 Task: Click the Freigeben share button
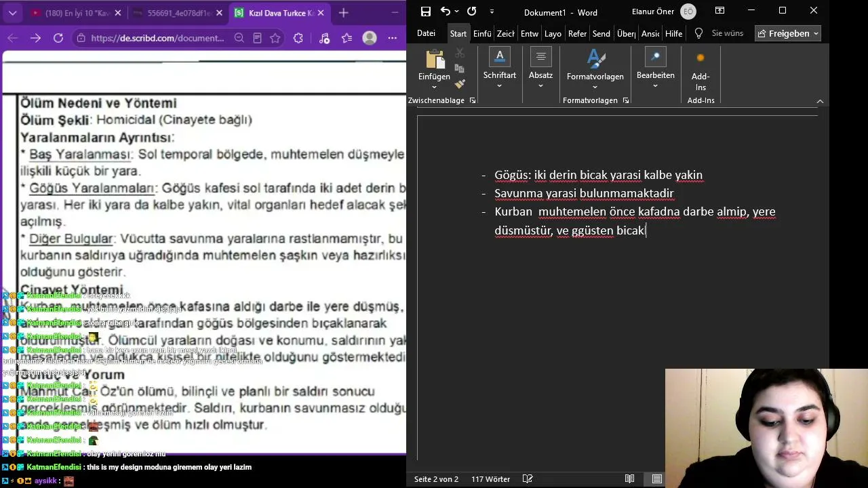pos(788,33)
